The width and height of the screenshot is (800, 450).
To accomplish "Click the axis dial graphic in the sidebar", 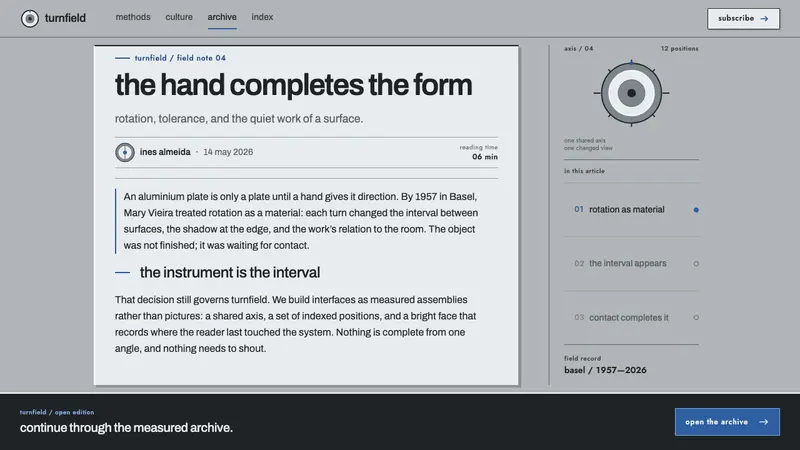I will pos(631,93).
